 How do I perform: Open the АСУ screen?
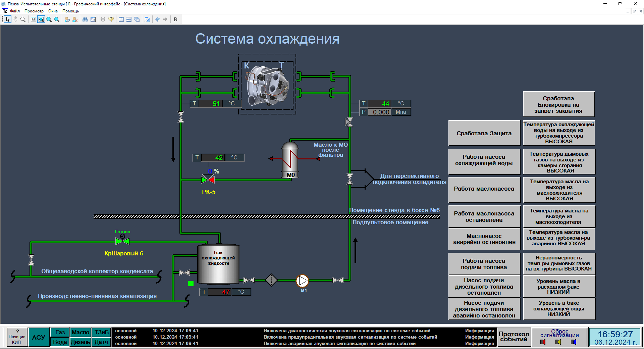tap(39, 337)
